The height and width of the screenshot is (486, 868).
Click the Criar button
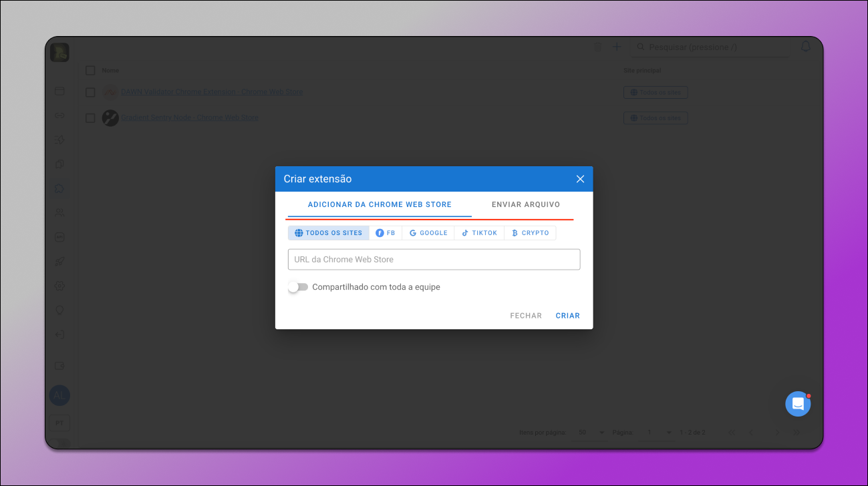click(568, 316)
